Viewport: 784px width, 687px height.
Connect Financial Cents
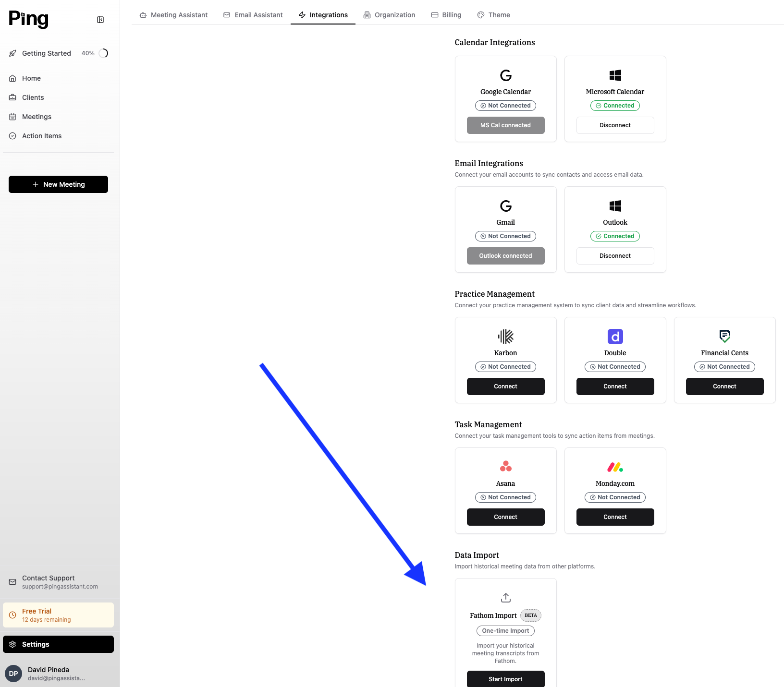click(724, 386)
